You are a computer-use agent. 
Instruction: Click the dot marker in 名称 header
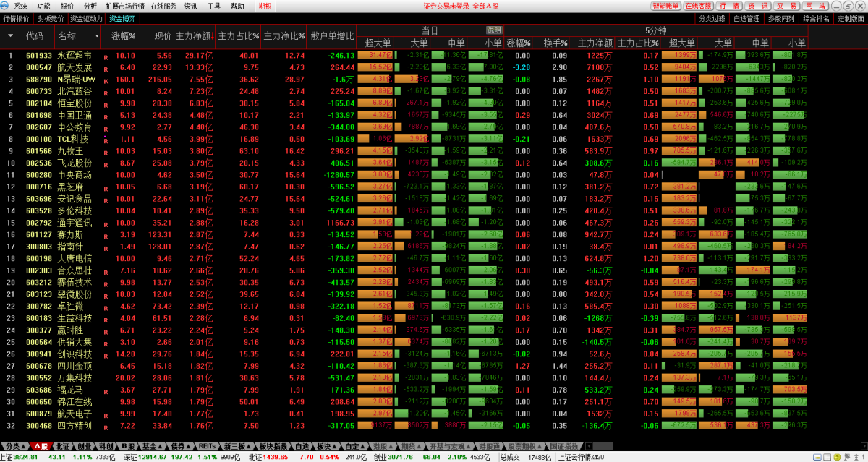click(x=97, y=35)
